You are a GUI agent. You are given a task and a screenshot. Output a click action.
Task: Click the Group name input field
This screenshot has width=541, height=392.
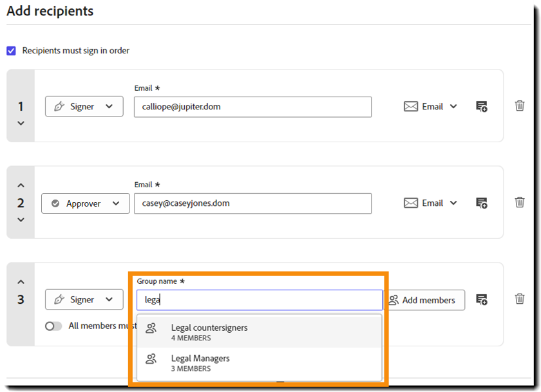tap(259, 300)
